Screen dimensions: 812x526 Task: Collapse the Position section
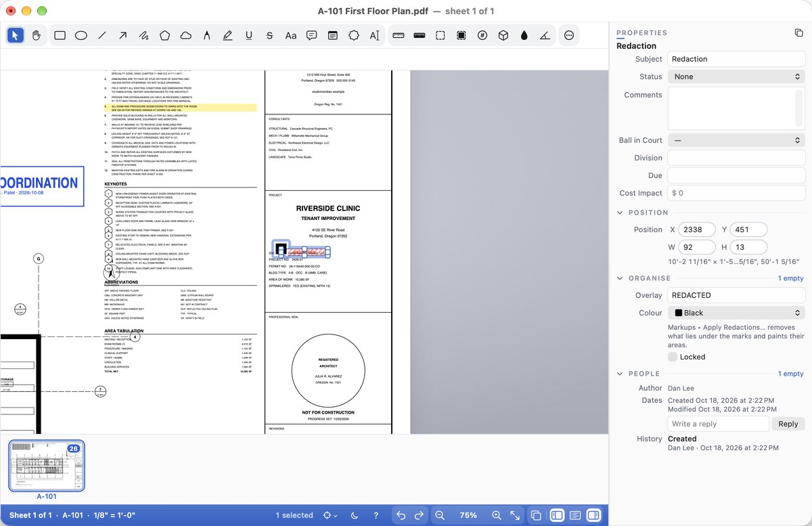click(x=620, y=213)
